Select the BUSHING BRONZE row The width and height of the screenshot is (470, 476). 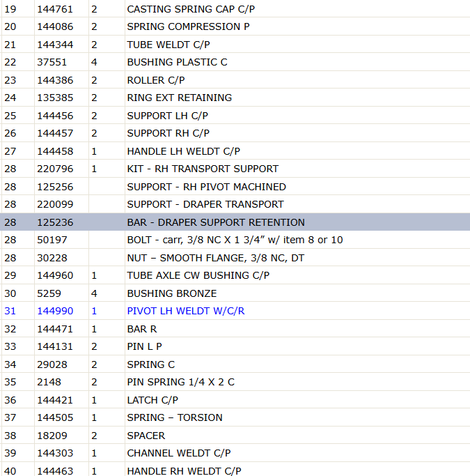[235, 293]
